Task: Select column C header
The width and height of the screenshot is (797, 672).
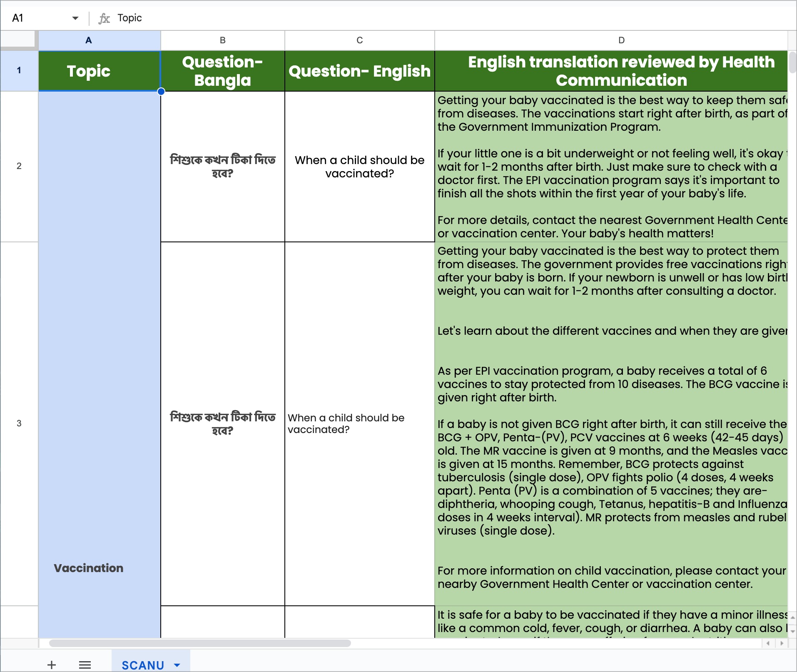Action: click(x=360, y=40)
